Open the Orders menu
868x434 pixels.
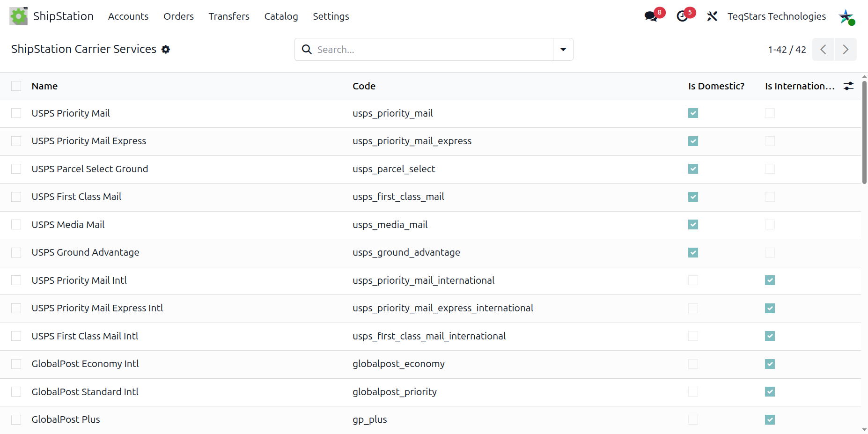tap(178, 16)
